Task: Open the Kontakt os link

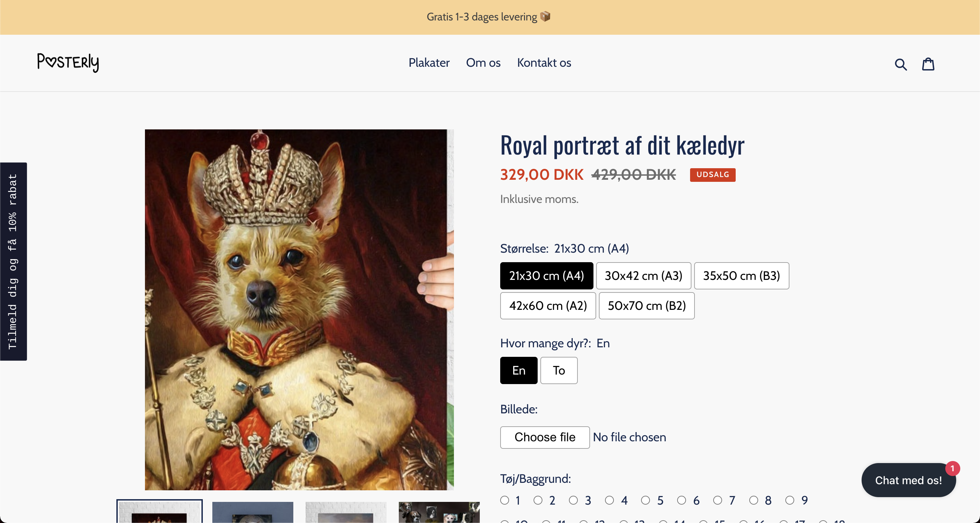Action: (544, 63)
